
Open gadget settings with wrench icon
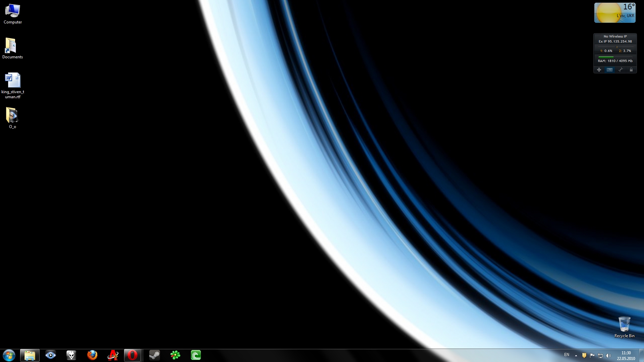(x=621, y=70)
